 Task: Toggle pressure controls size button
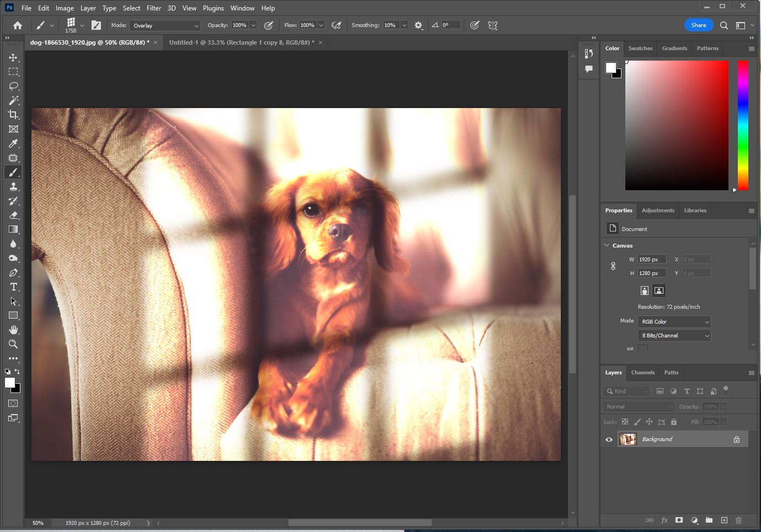point(474,25)
